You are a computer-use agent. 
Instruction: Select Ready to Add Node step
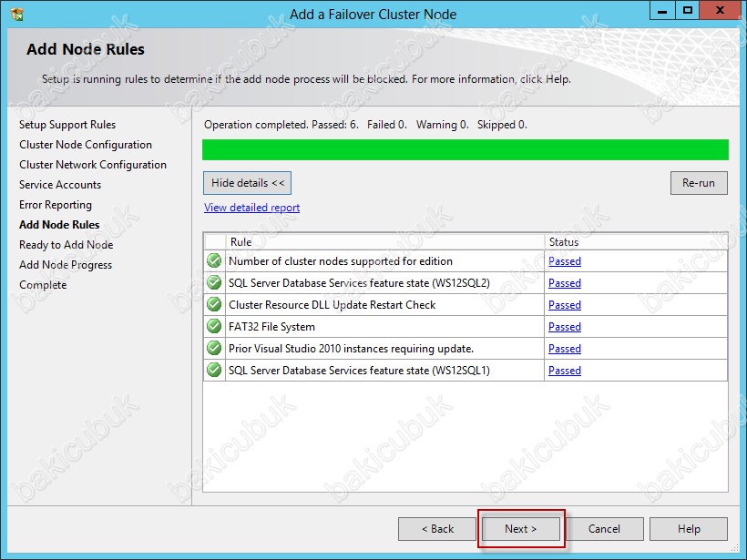[x=67, y=245]
